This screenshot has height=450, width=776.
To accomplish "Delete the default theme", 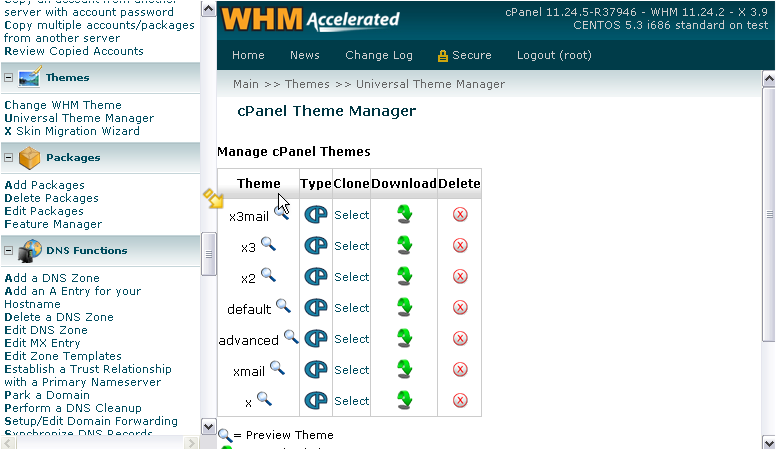I will coord(460,307).
